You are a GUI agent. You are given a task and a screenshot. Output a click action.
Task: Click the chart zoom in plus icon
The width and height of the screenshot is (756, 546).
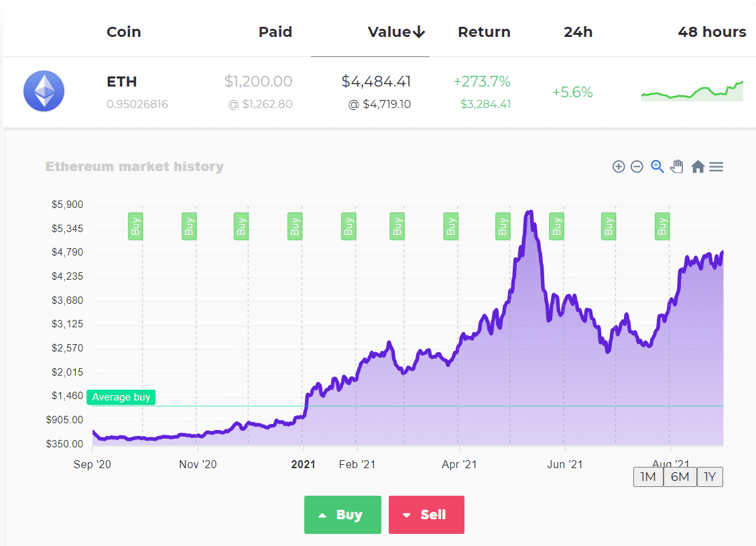(619, 166)
